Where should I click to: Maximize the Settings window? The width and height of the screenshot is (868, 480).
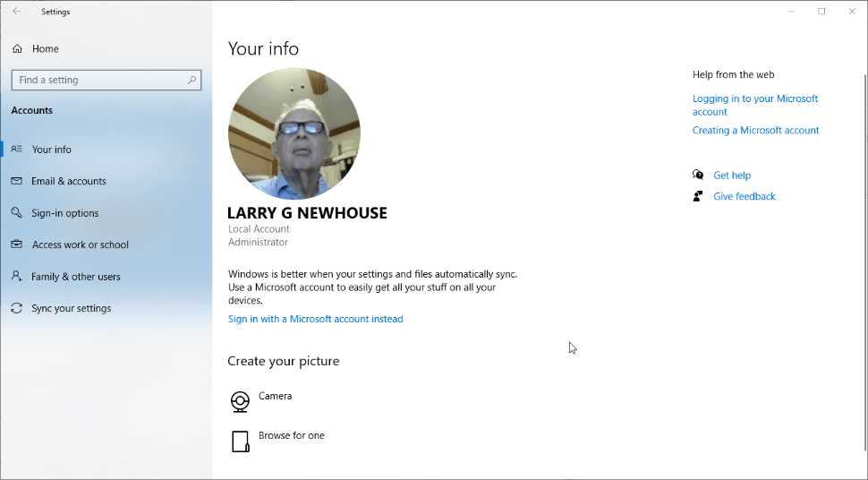pos(821,11)
